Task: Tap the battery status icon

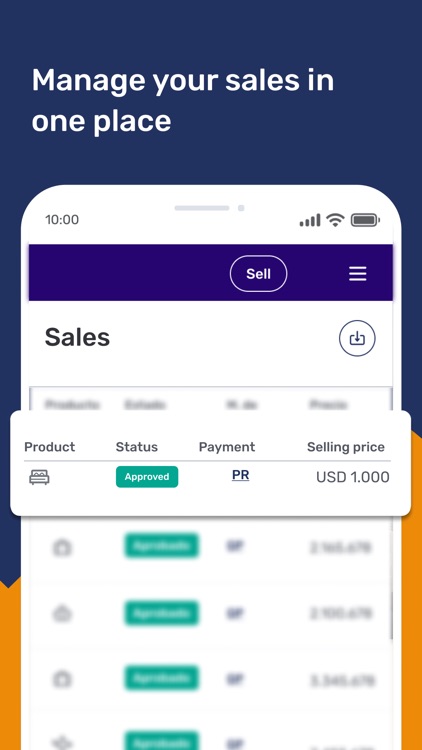Action: tap(365, 220)
